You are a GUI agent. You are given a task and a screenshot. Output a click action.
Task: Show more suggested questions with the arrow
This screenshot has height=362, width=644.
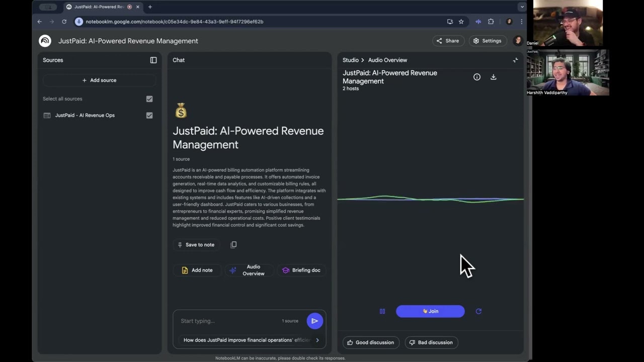point(317,340)
